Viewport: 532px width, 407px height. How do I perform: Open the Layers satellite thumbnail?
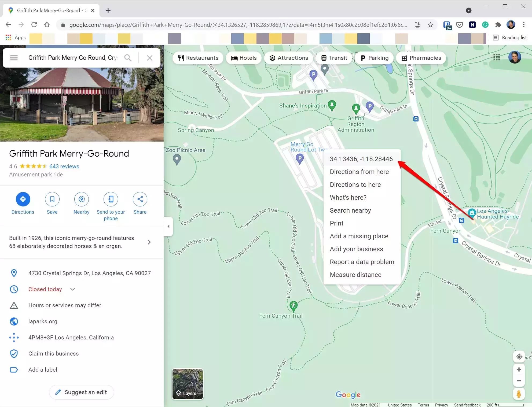coord(188,384)
